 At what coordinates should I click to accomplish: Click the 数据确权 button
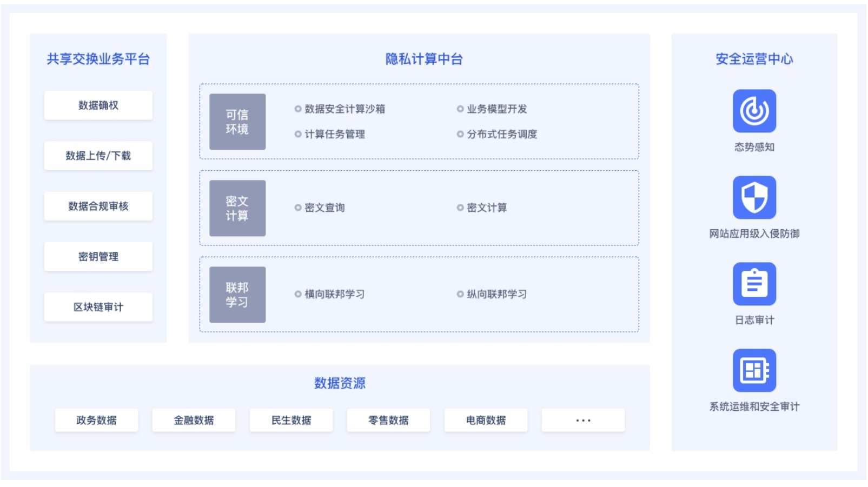(x=98, y=105)
